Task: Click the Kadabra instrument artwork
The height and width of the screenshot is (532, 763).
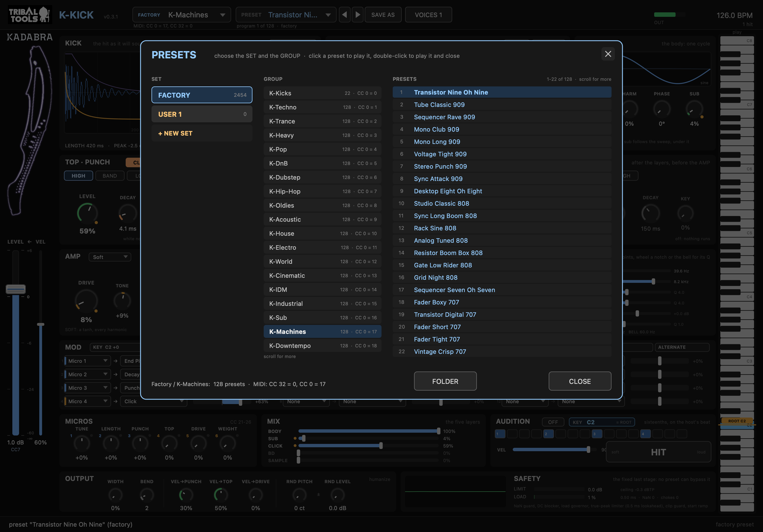Action: (x=31, y=130)
